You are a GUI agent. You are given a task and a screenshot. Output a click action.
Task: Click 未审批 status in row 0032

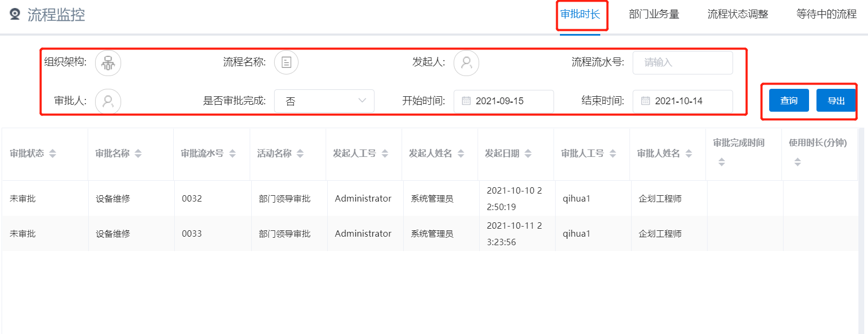pos(23,198)
